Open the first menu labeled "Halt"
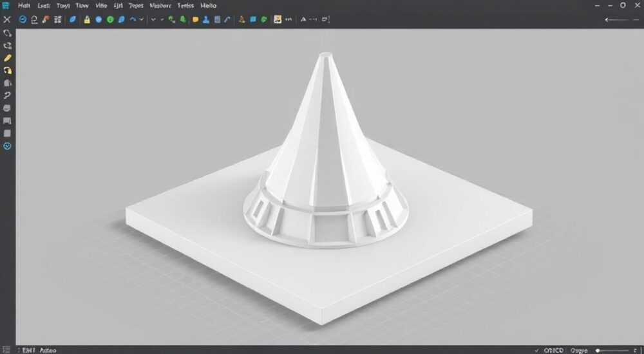 [x=24, y=6]
